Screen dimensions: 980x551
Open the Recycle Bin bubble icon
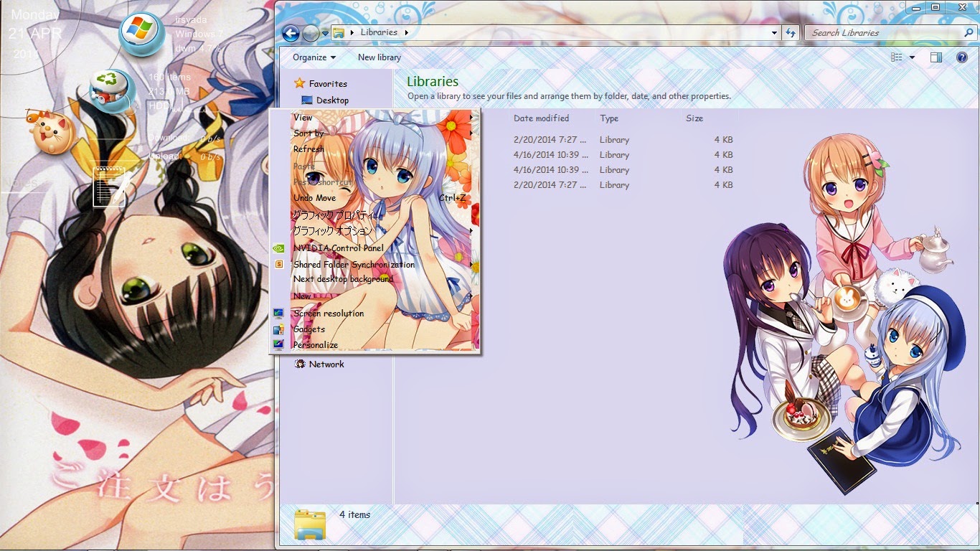(x=113, y=93)
